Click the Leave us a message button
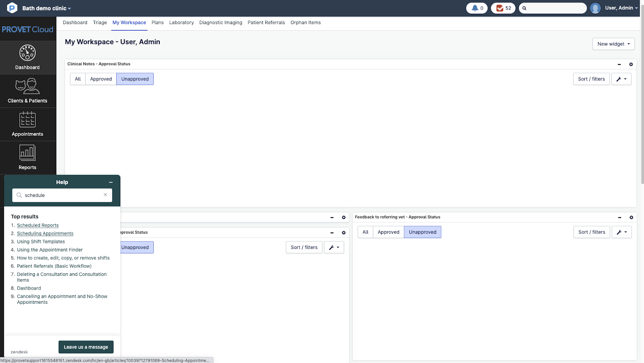 coord(86,347)
